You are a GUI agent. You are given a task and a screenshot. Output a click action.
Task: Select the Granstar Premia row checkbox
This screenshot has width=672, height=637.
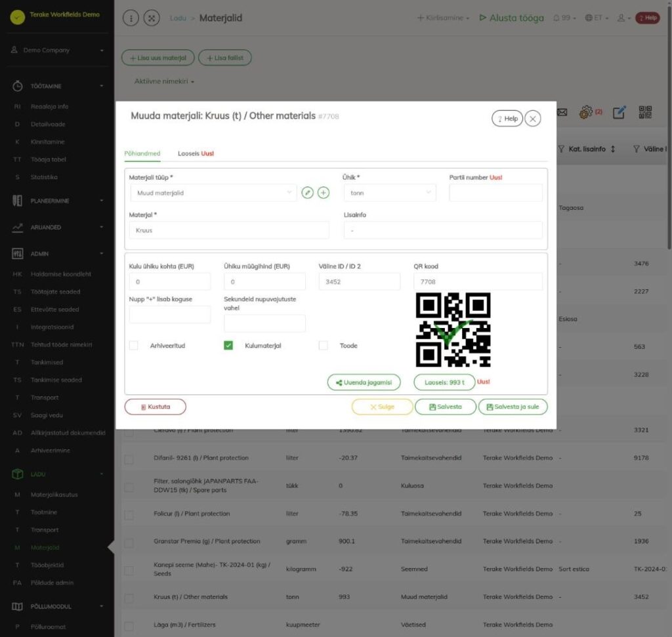(x=129, y=543)
